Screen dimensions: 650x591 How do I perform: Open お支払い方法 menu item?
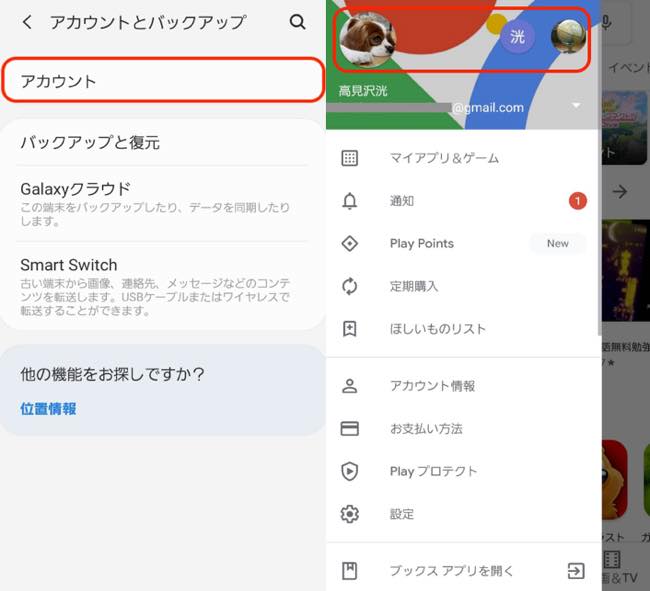[426, 429]
